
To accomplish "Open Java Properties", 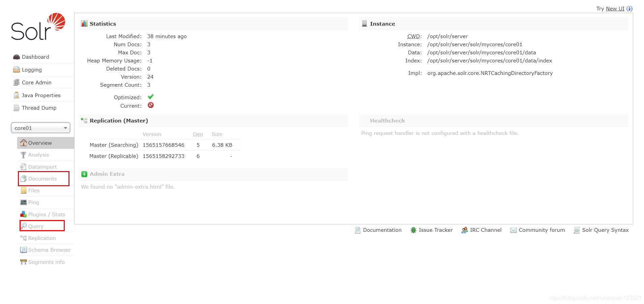I will (41, 95).
